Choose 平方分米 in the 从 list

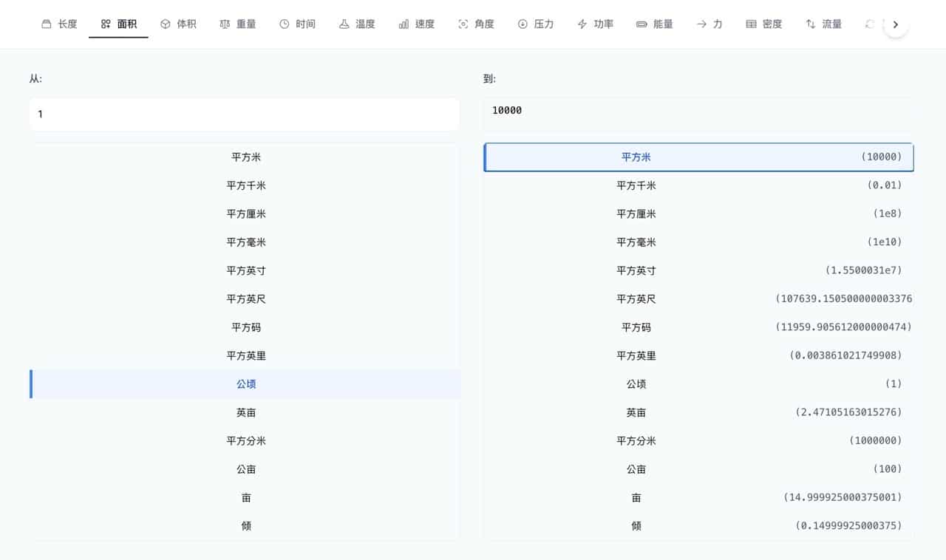[245, 441]
